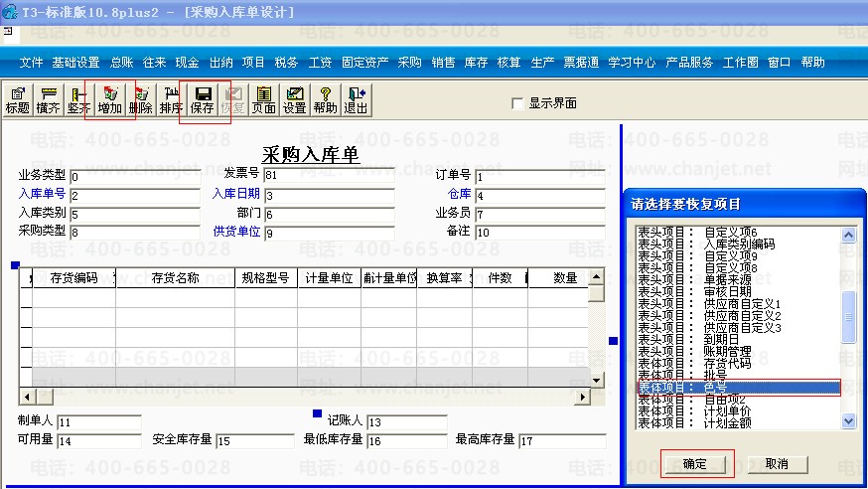Click the 帮助 toolbar icon
This screenshot has height=489, width=868.
point(325,100)
